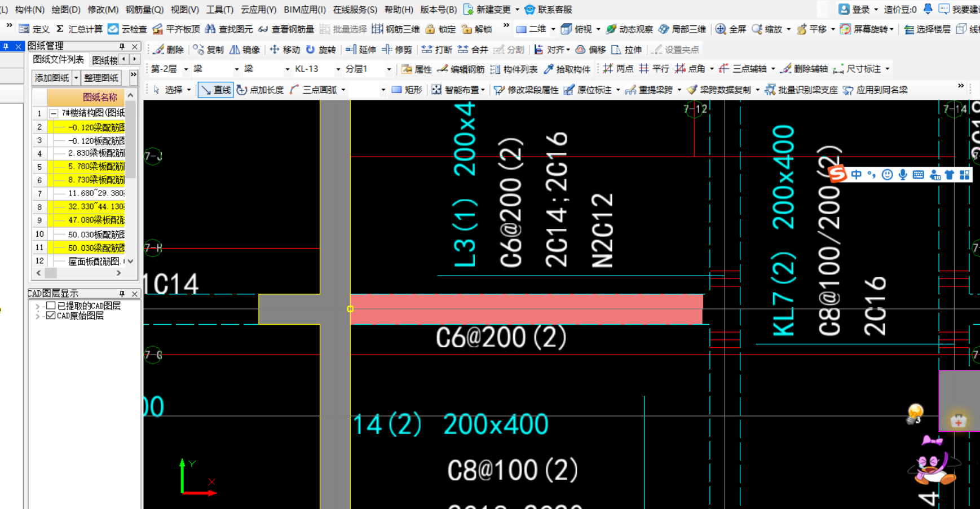Click 应用到同名梁 button

(x=875, y=90)
